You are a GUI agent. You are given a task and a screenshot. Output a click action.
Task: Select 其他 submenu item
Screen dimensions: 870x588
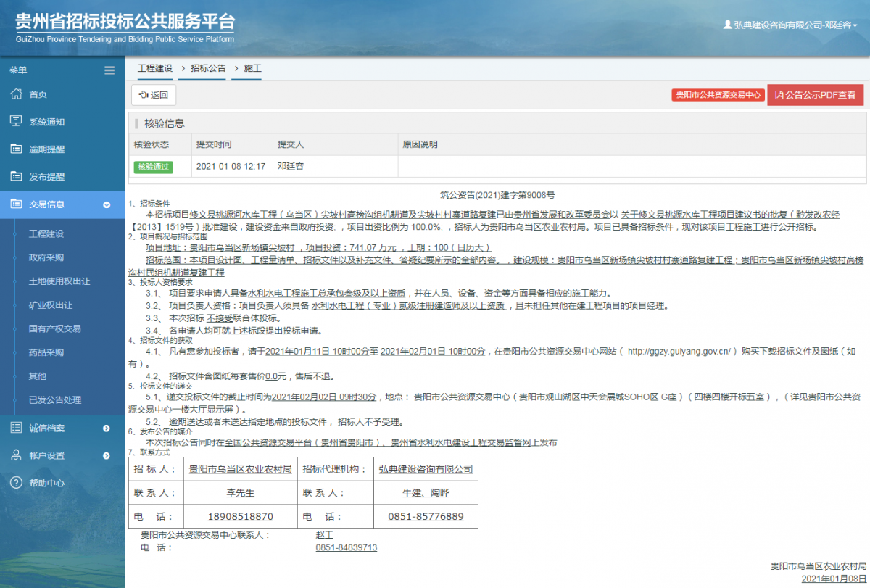point(37,376)
